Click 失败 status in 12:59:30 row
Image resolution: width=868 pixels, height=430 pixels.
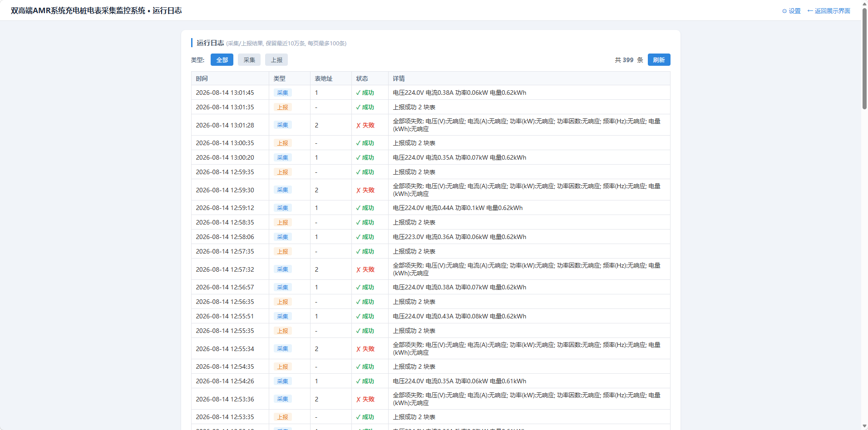365,190
